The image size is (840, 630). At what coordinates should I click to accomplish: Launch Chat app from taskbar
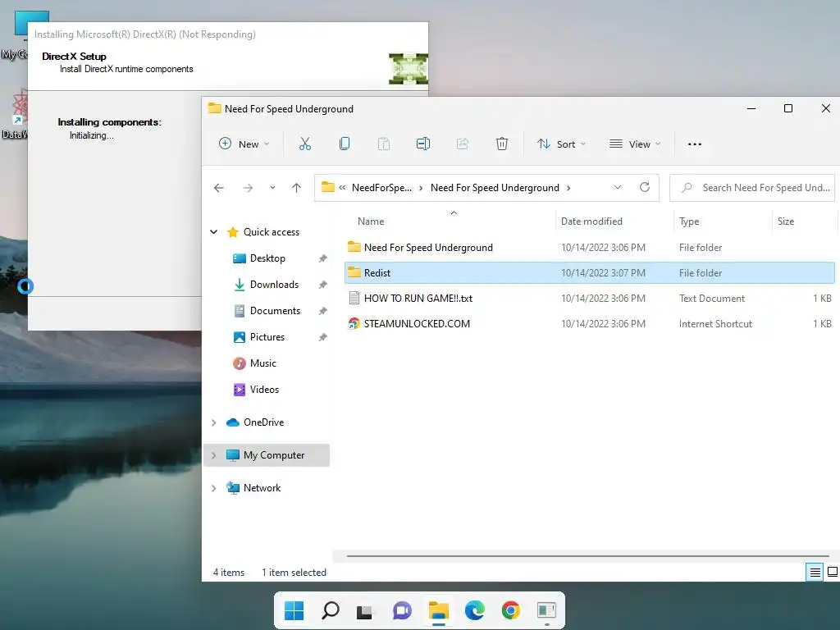click(402, 610)
